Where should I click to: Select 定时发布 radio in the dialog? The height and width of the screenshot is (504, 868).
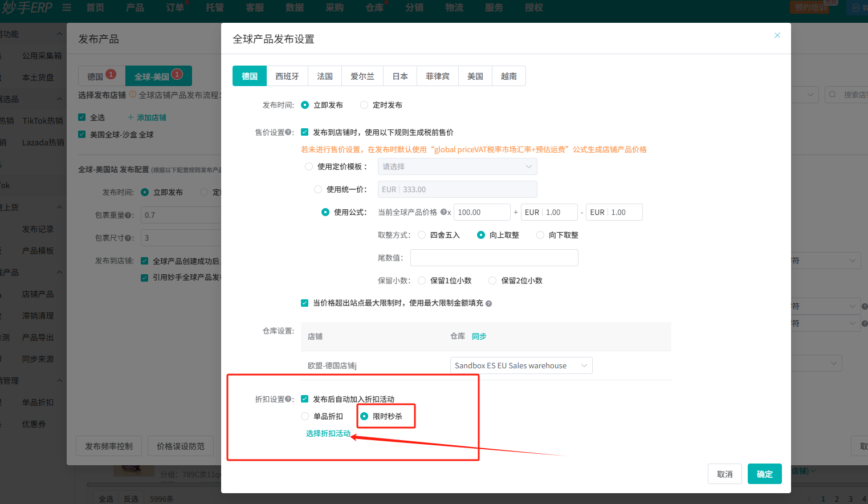(x=364, y=105)
